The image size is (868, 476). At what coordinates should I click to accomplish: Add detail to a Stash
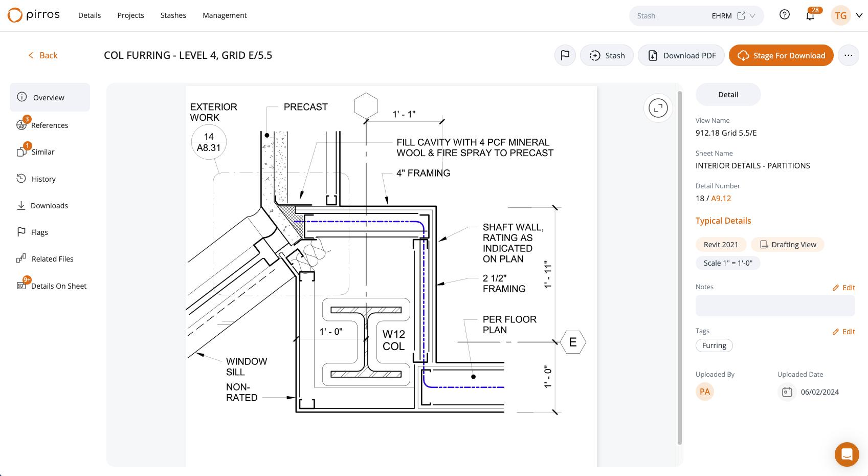tap(607, 55)
